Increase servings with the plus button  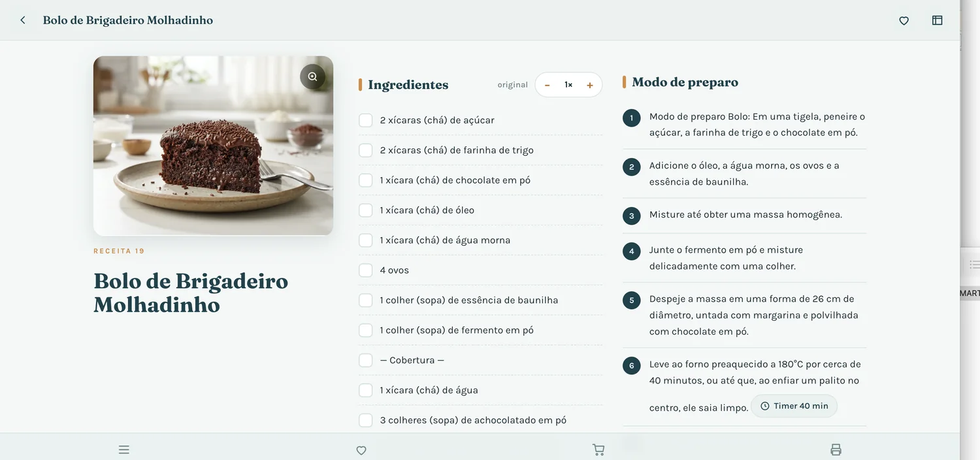pos(589,85)
